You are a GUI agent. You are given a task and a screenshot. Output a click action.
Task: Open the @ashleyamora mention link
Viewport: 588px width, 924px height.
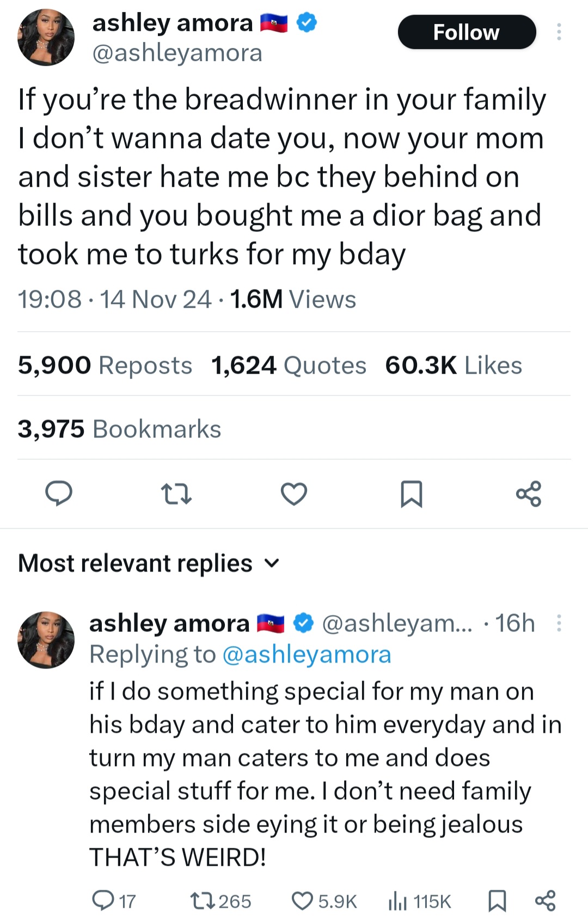tap(307, 655)
